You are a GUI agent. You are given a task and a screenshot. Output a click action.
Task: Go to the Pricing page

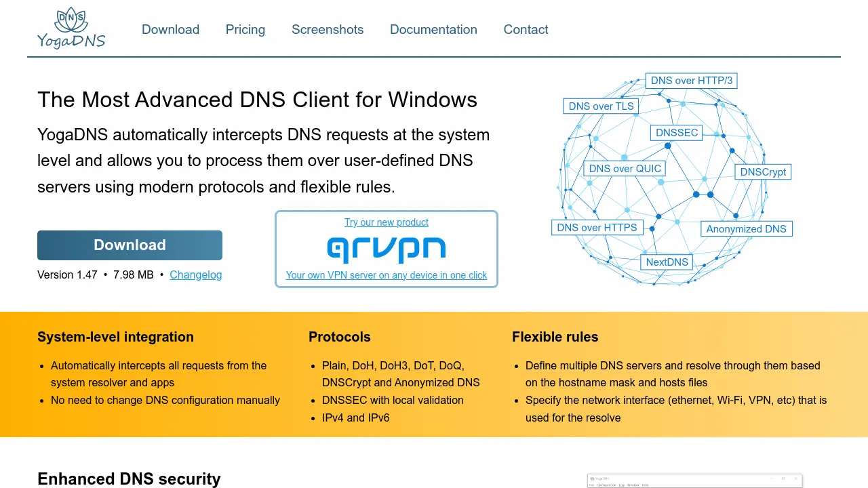pyautogui.click(x=245, y=30)
